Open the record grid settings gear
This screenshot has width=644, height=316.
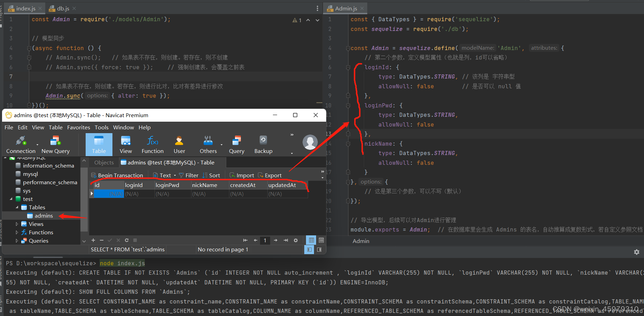point(296,240)
